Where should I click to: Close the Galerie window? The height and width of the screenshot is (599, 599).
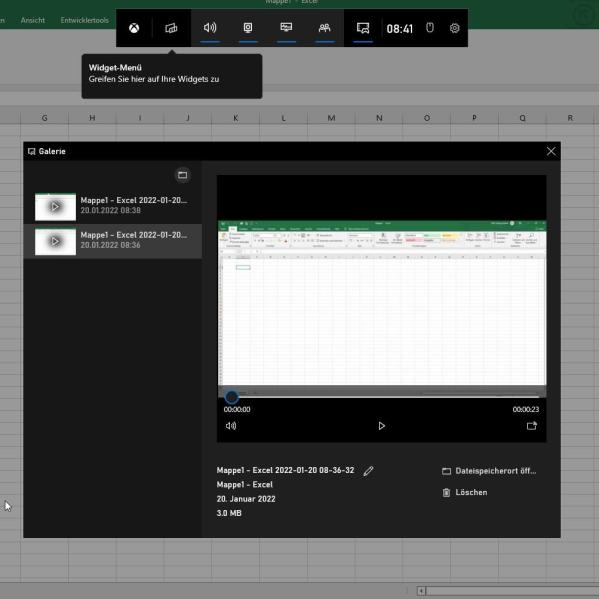pos(551,151)
